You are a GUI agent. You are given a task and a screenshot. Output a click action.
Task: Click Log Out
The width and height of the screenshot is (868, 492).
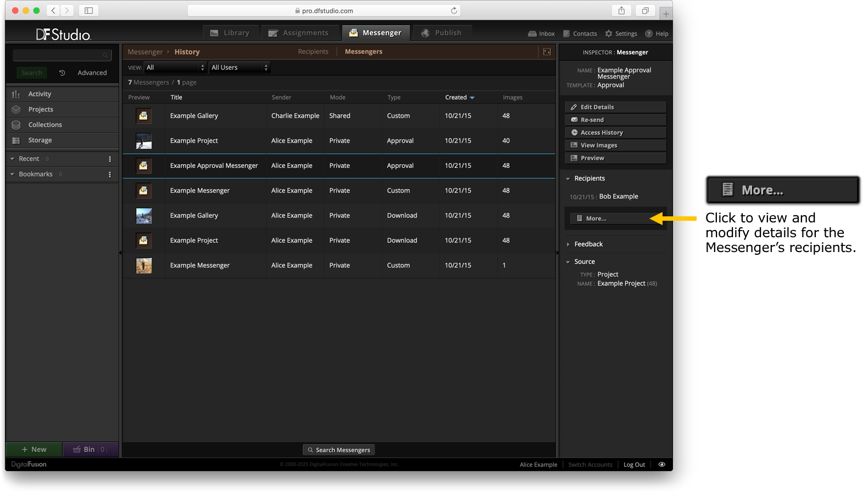click(x=634, y=465)
